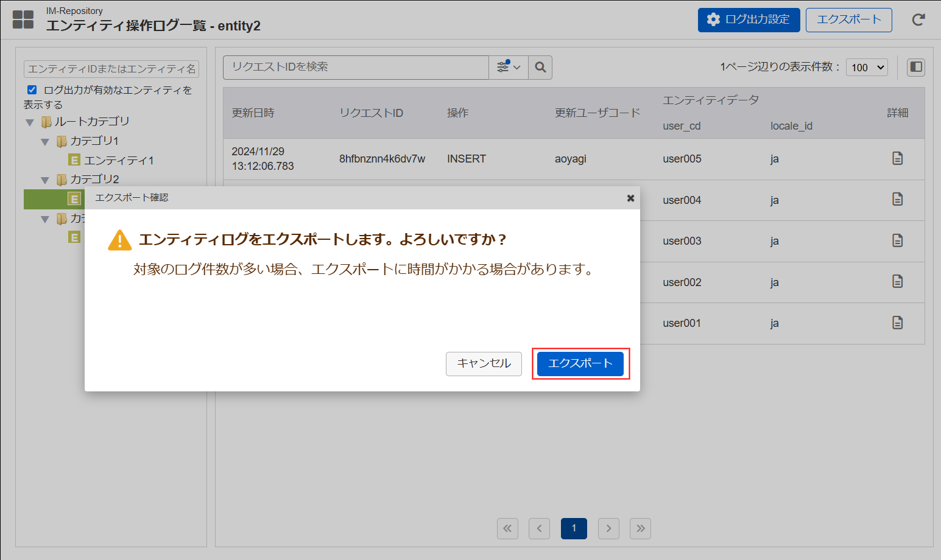The image size is (941, 560).
Task: Refresh the log list using the reload icon
Action: (x=918, y=19)
